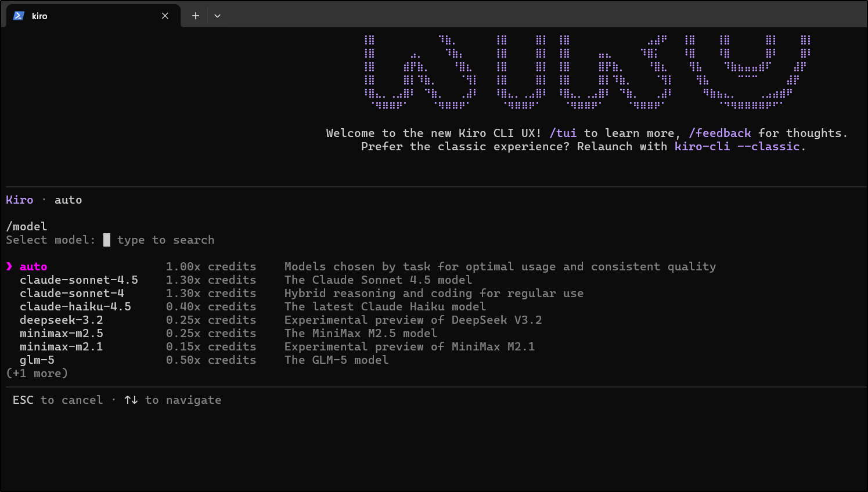
Task: Select minimax-m2.5 in the list
Action: coord(62,334)
